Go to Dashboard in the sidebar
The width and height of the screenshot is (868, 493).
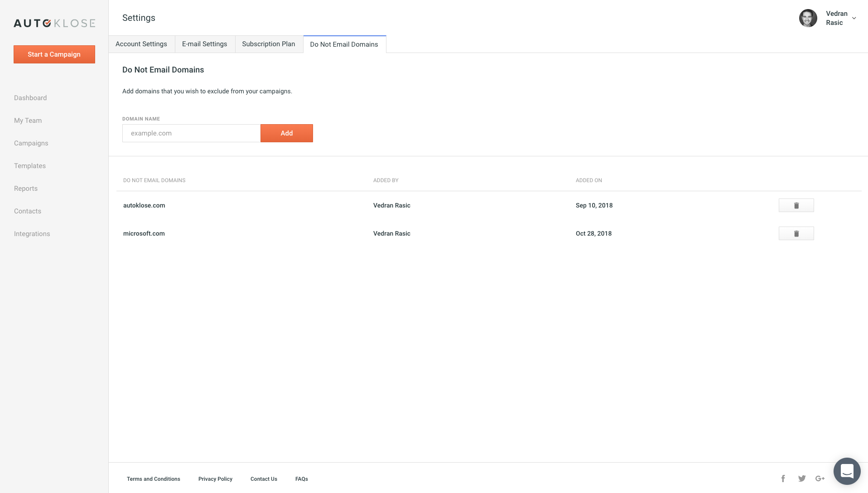[x=30, y=98]
